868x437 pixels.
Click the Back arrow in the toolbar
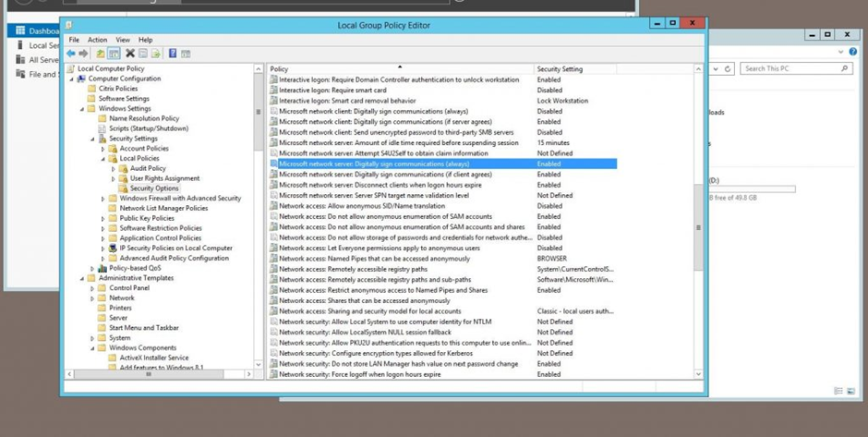pyautogui.click(x=71, y=54)
